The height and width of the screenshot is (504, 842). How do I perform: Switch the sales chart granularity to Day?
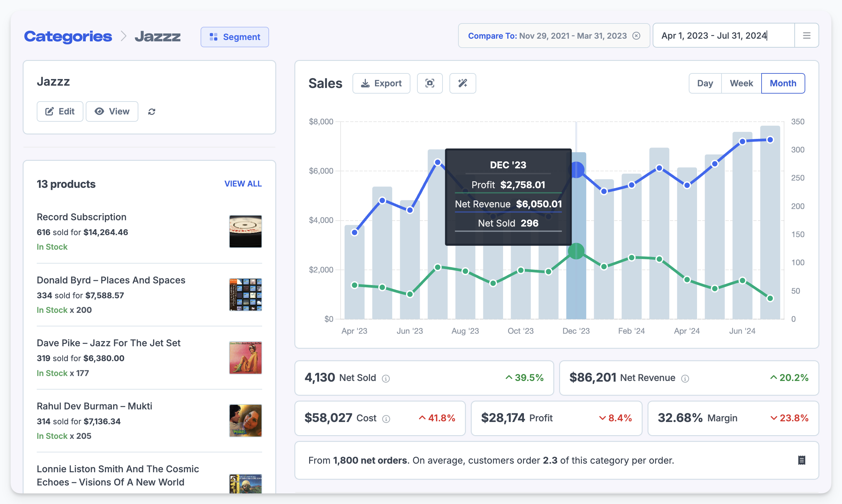705,83
